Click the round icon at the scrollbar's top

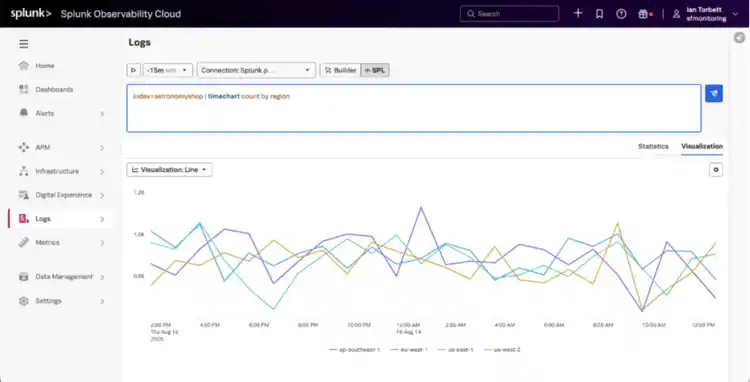tap(739, 38)
